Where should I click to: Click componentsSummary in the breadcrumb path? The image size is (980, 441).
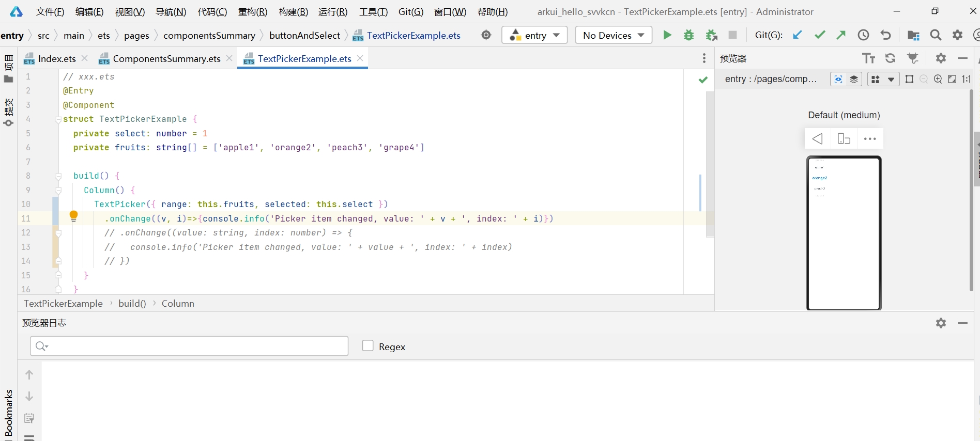(x=209, y=35)
